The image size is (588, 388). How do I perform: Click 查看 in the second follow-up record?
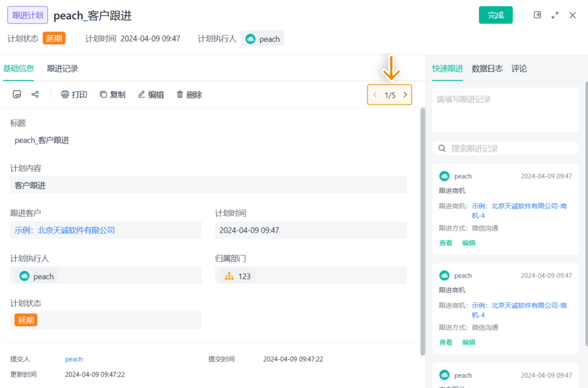[446, 342]
